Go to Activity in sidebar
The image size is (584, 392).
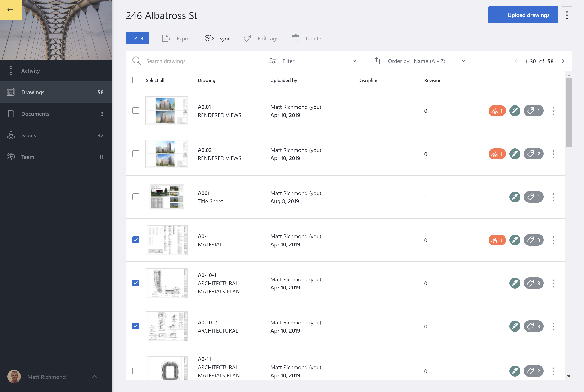pos(56,71)
